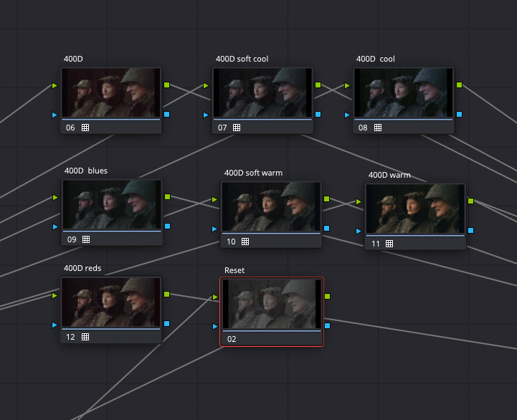Click the LUT grid icon on node 07
The width and height of the screenshot is (517, 420).
[x=237, y=128]
